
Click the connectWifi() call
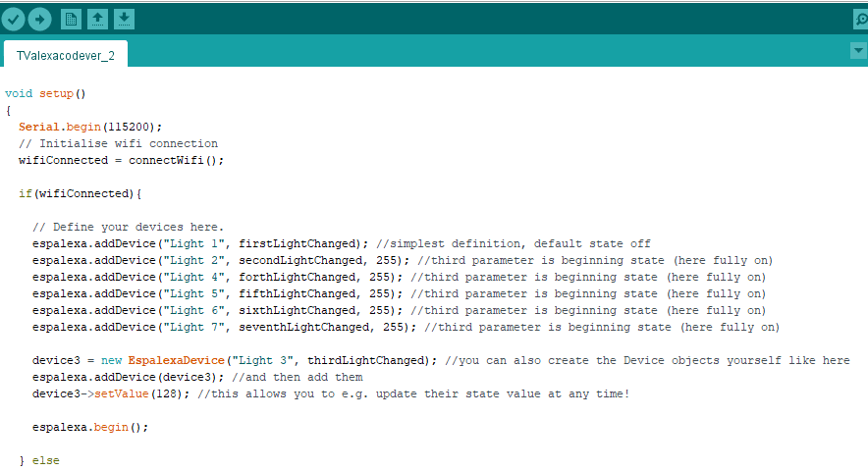pos(176,160)
